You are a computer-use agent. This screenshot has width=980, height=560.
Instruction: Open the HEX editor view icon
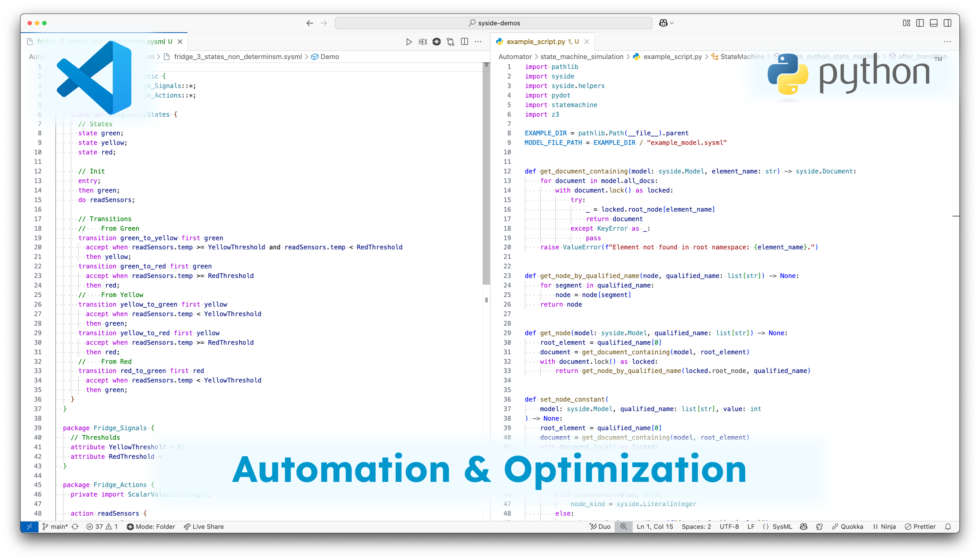(423, 41)
